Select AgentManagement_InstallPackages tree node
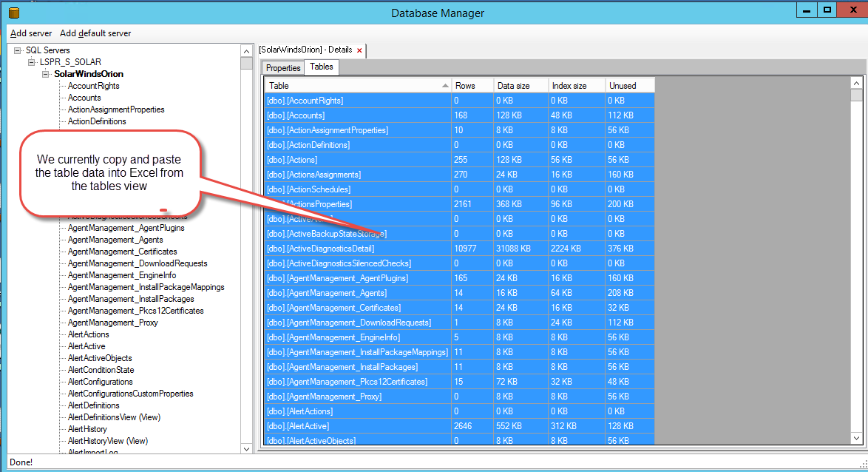The height and width of the screenshot is (472, 868). 131,299
